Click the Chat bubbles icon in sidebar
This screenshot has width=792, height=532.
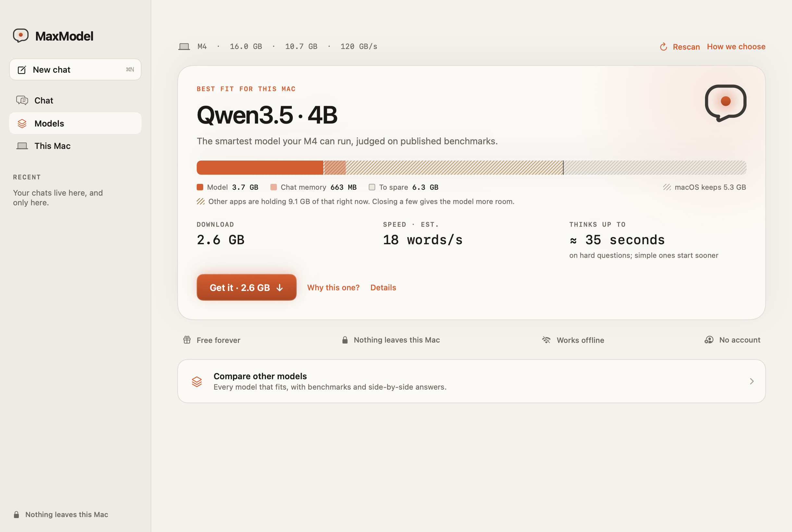pyautogui.click(x=22, y=101)
